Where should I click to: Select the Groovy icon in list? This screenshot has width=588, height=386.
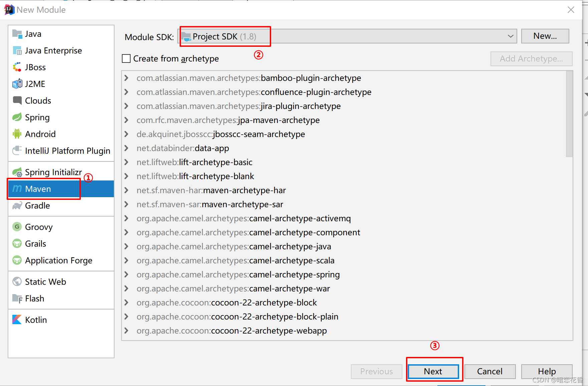(x=17, y=227)
